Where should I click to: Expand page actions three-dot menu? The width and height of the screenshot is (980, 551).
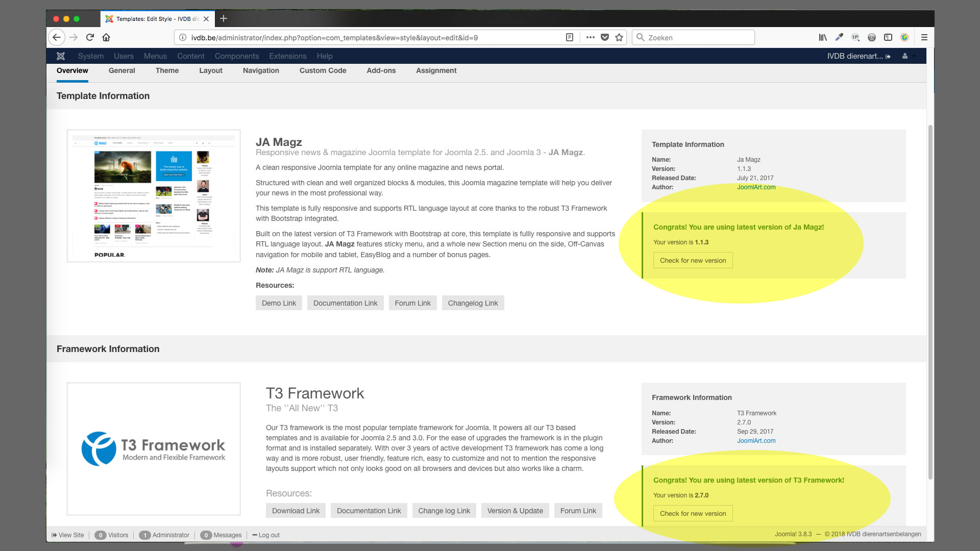pos(591,37)
